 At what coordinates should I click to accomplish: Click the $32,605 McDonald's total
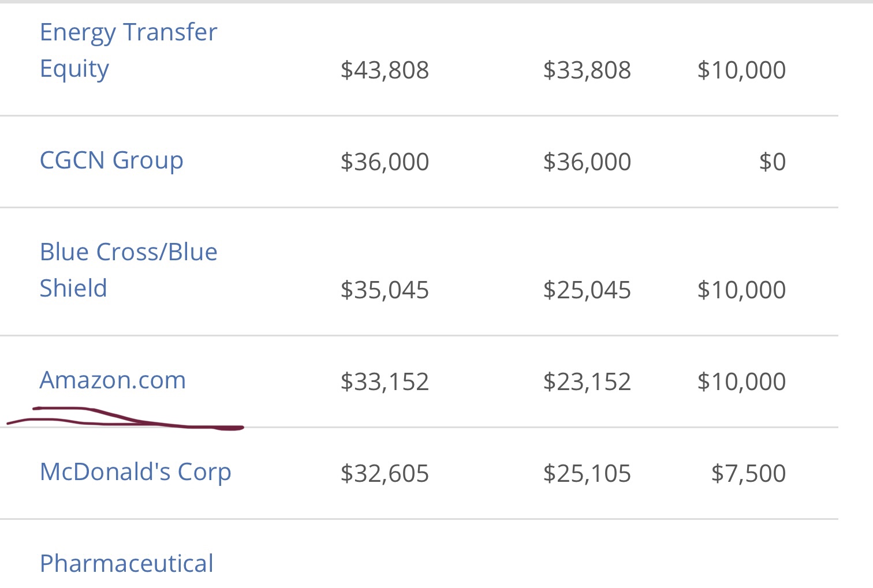(x=385, y=474)
